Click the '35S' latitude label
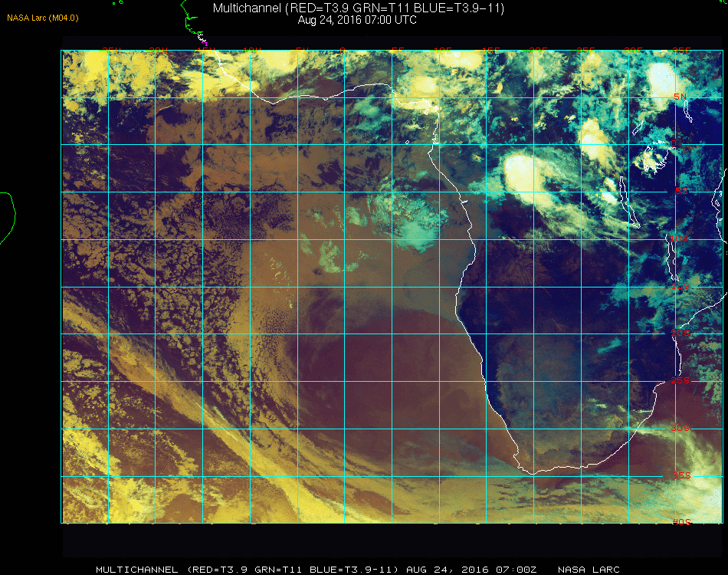This screenshot has height=575, width=728. coord(681,475)
